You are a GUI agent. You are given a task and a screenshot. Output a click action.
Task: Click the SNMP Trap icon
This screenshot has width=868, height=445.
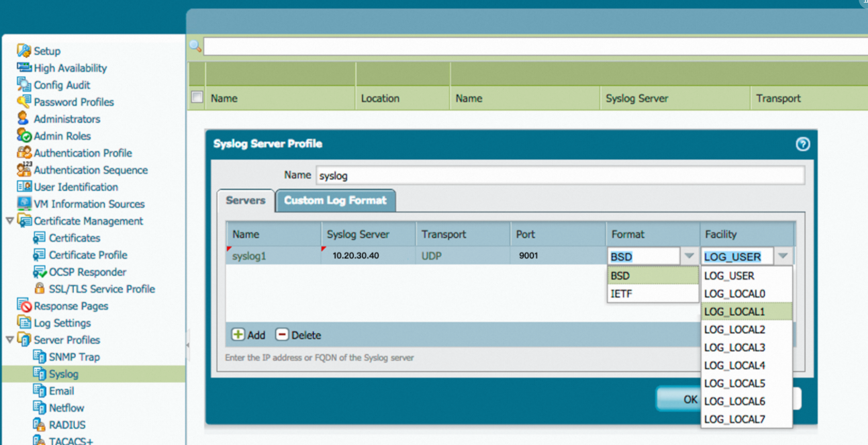[39, 356]
